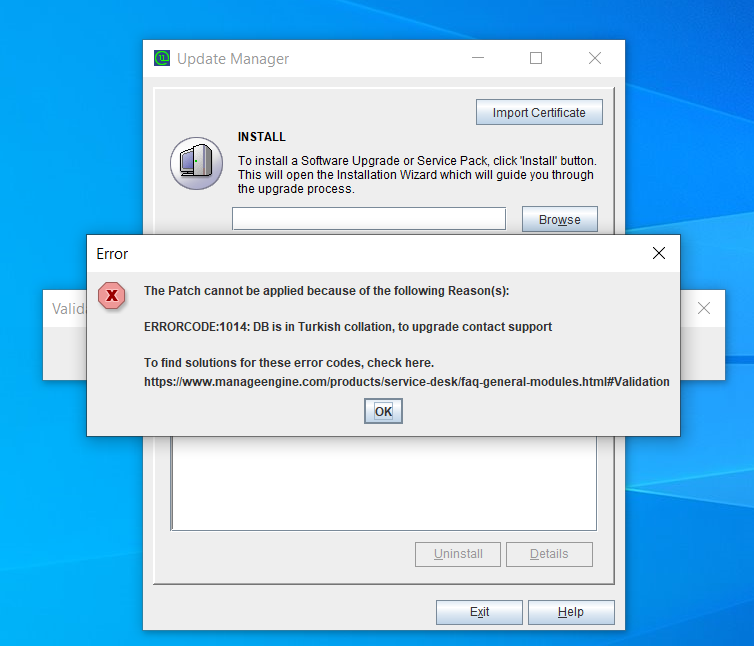This screenshot has height=646, width=754.
Task: Click the Update Manager title bar app icon
Action: [162, 58]
